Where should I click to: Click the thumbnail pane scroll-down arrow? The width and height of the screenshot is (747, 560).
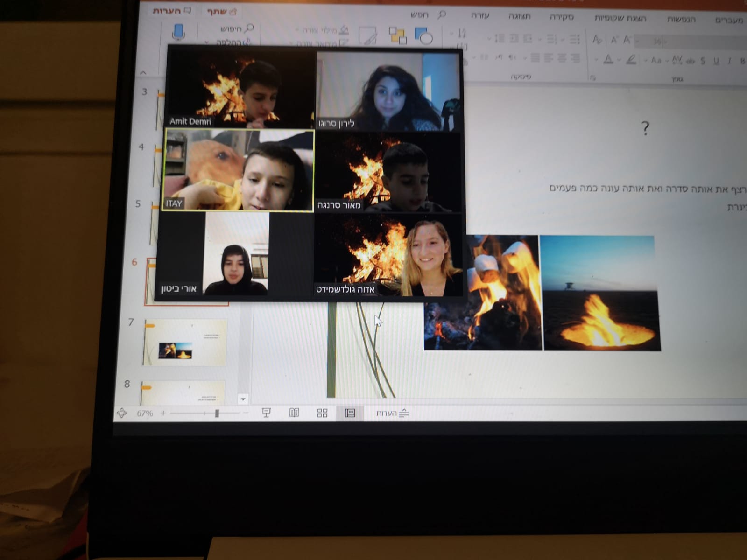coord(243,399)
